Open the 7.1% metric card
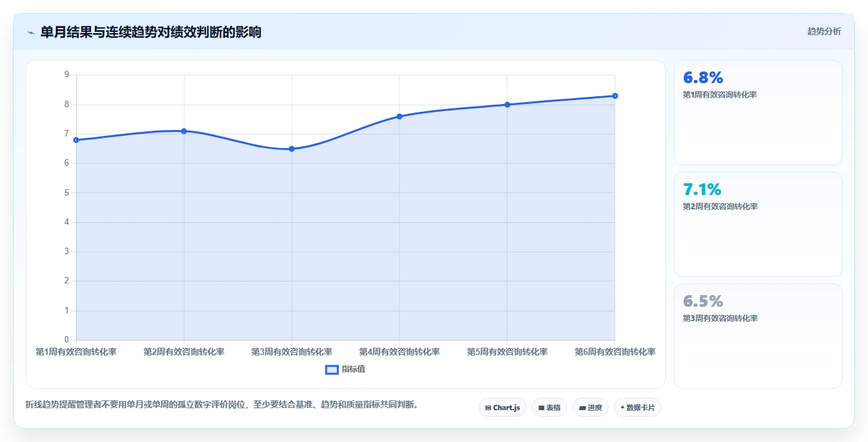This screenshot has width=868, height=442. (x=758, y=224)
